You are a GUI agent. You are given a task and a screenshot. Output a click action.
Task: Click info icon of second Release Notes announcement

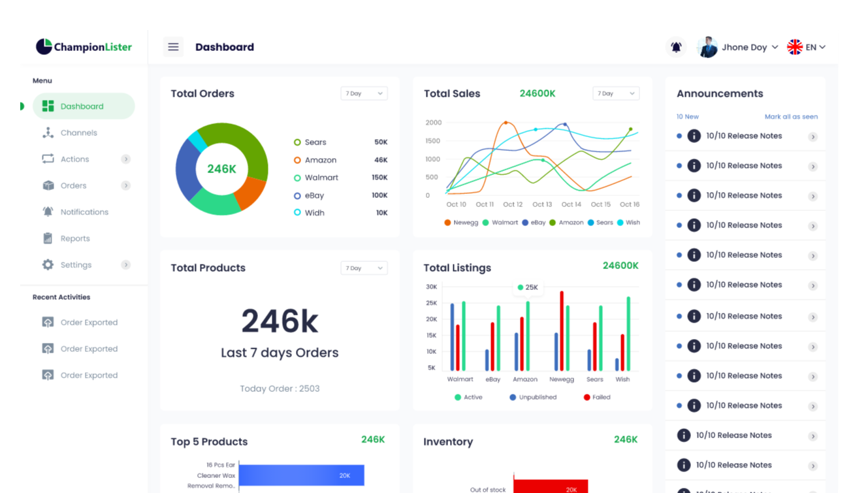click(694, 166)
